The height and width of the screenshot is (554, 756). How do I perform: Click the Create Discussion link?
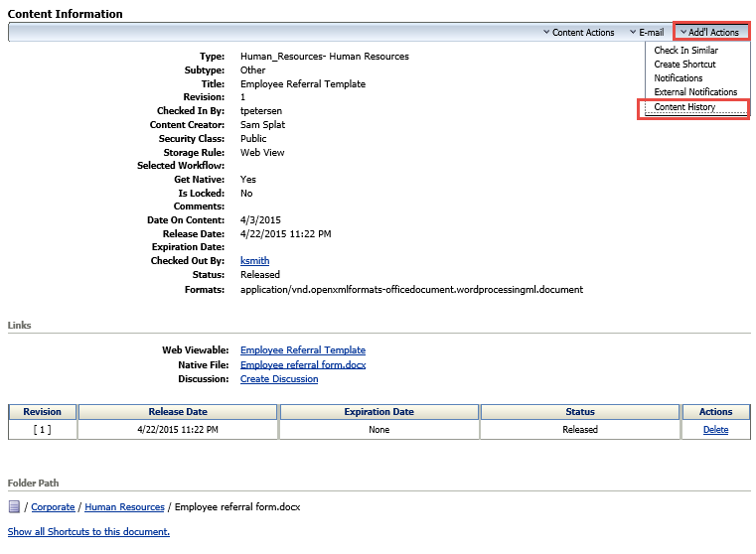[x=279, y=379]
